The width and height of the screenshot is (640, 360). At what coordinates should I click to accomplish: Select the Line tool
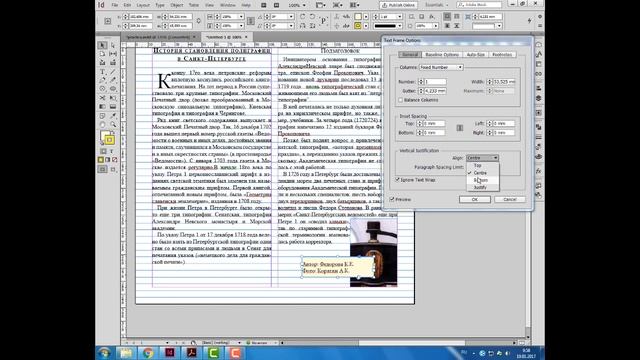coord(113,72)
